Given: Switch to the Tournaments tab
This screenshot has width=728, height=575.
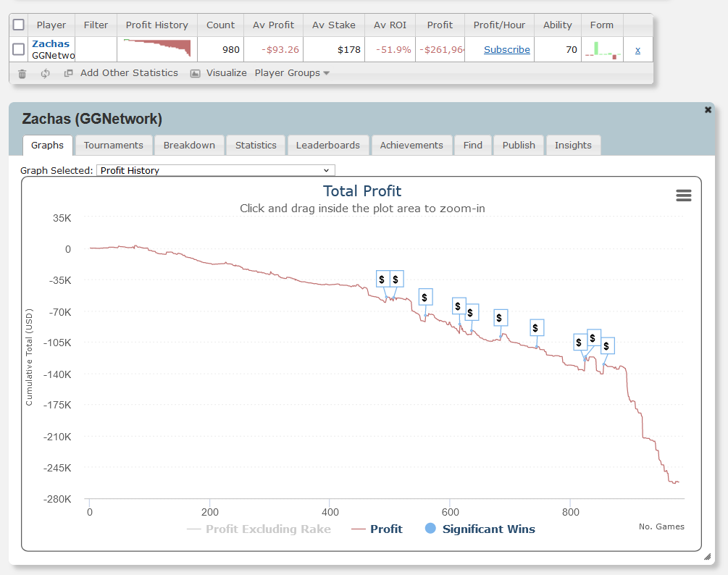Looking at the screenshot, I should pyautogui.click(x=114, y=145).
